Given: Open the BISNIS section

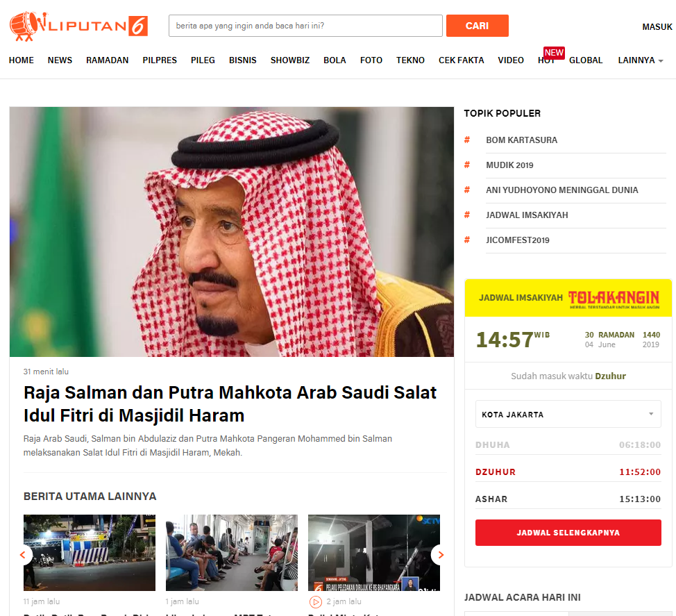Looking at the screenshot, I should tap(243, 60).
